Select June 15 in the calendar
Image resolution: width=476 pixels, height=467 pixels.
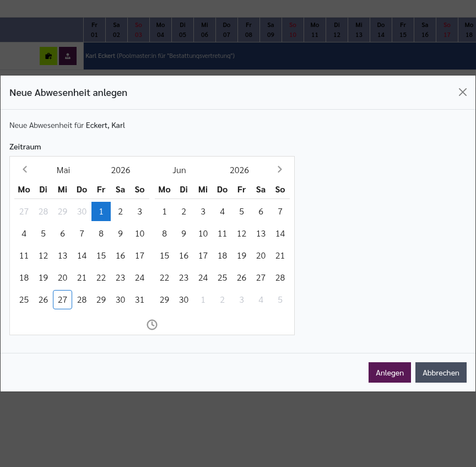(x=165, y=255)
